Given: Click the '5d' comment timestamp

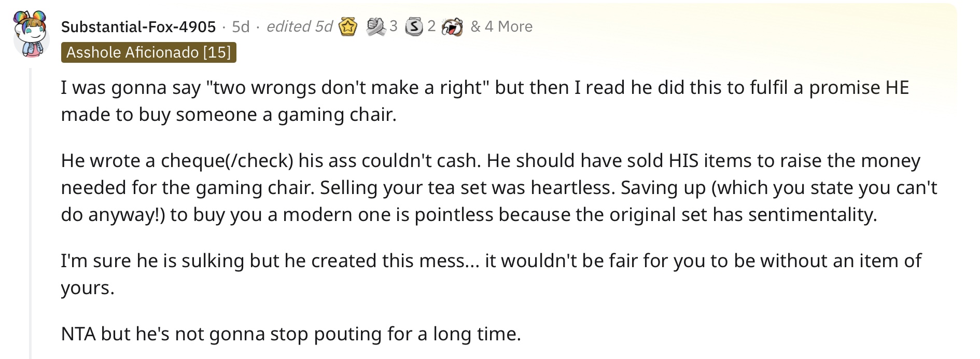Looking at the screenshot, I should click(241, 26).
